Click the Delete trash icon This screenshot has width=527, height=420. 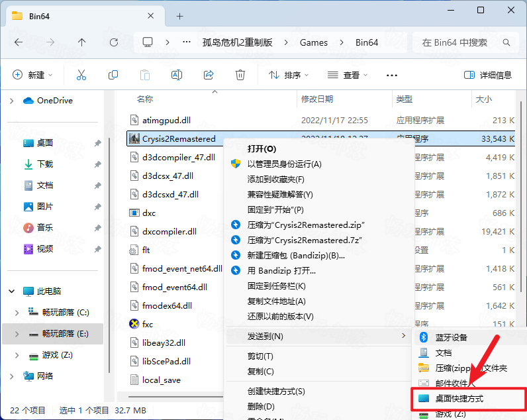coord(240,75)
